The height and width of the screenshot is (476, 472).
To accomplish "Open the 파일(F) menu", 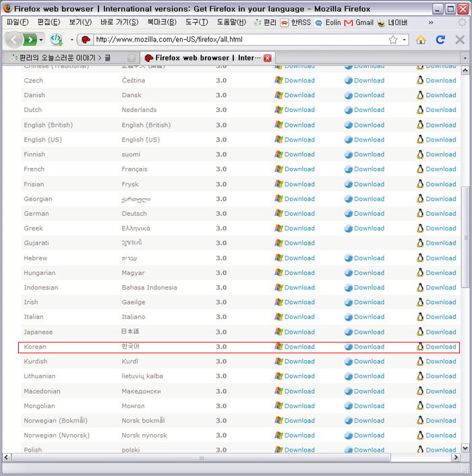I will click(x=18, y=22).
